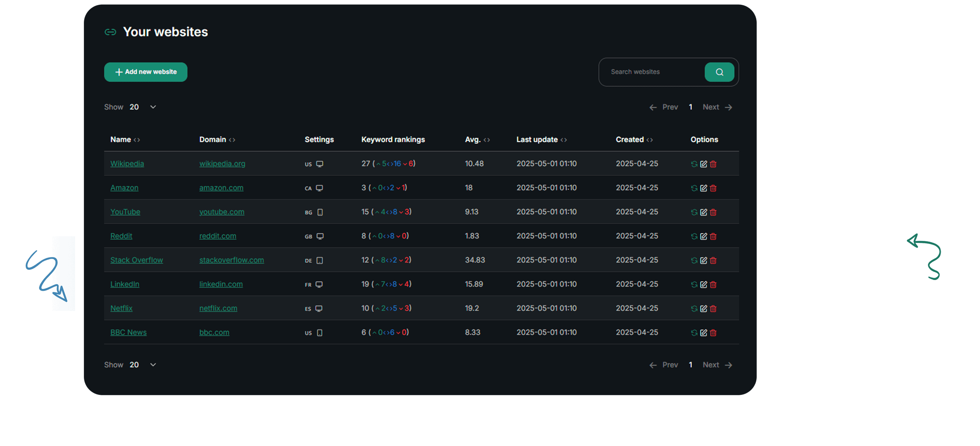Open the Netflix name link
Screen dimensions: 980x446
click(x=121, y=308)
